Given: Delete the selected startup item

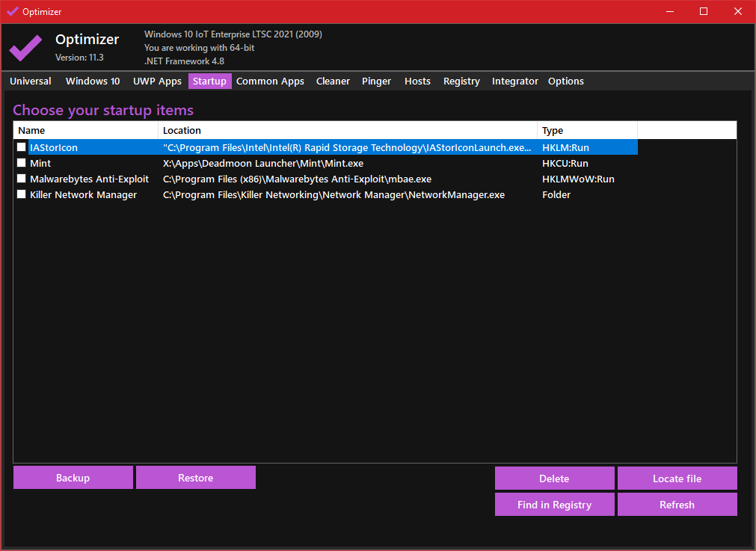Looking at the screenshot, I should (x=554, y=478).
